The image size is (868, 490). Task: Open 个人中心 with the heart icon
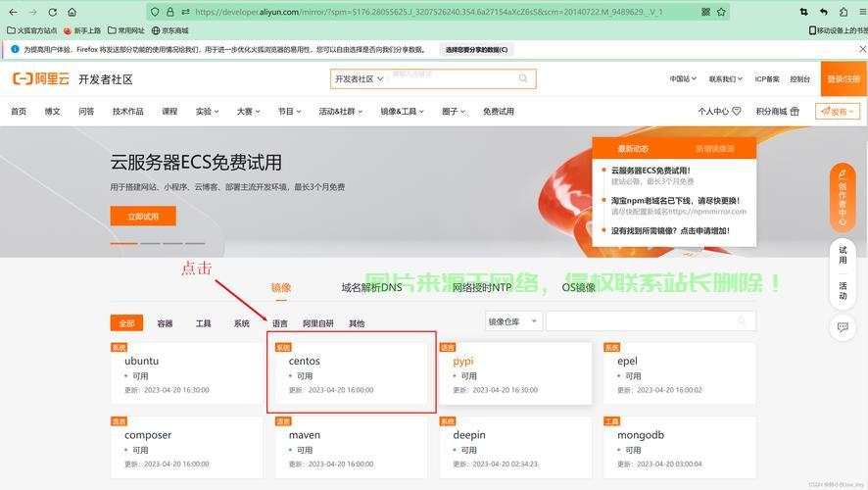718,112
